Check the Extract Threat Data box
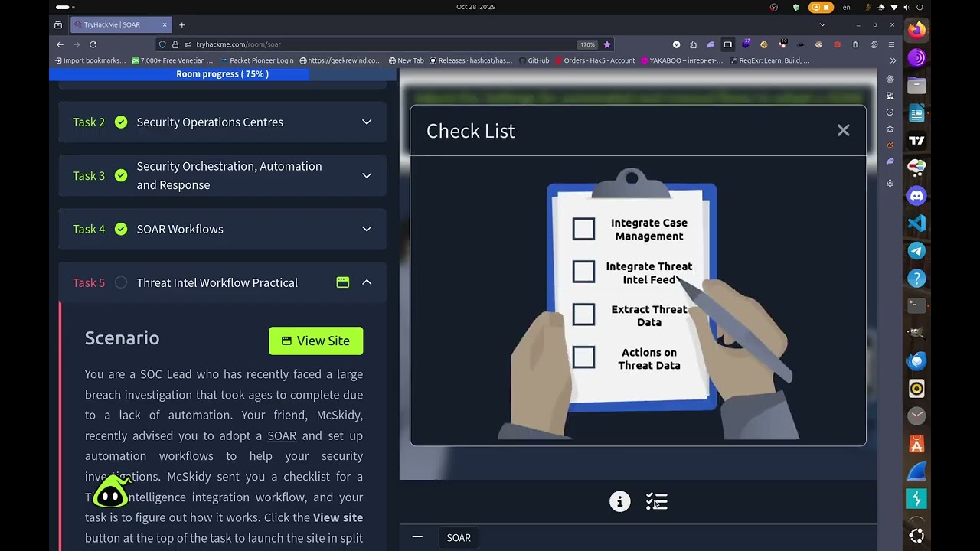980x551 pixels. click(x=583, y=315)
